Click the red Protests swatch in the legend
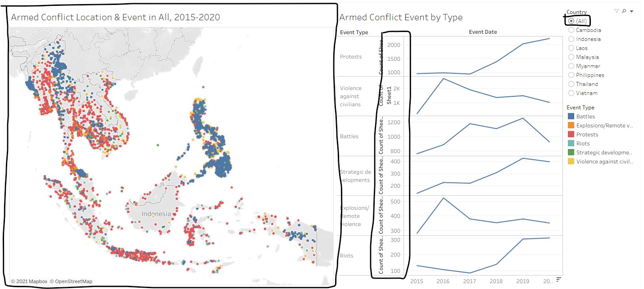 [x=571, y=134]
